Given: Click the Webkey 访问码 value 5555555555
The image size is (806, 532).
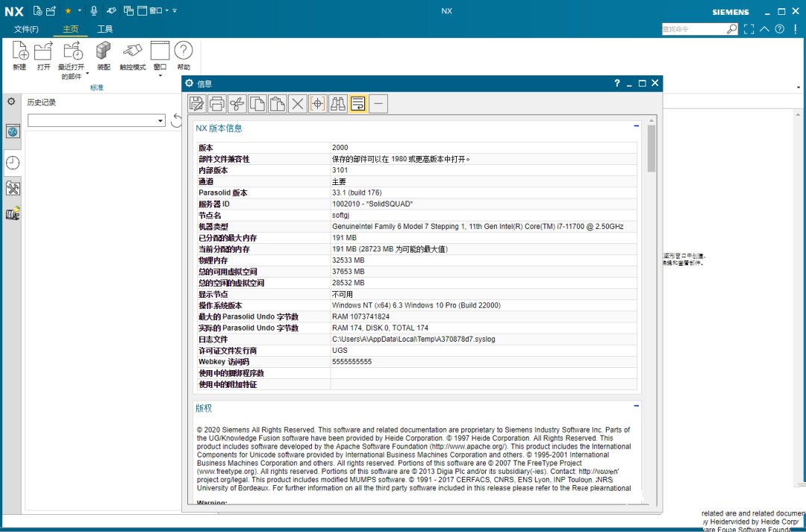Looking at the screenshot, I should pos(352,362).
